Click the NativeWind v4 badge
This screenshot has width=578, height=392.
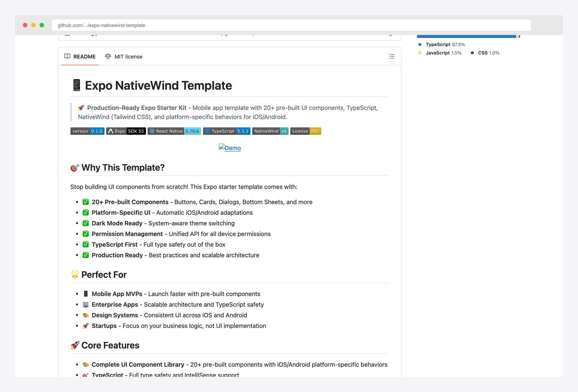270,131
